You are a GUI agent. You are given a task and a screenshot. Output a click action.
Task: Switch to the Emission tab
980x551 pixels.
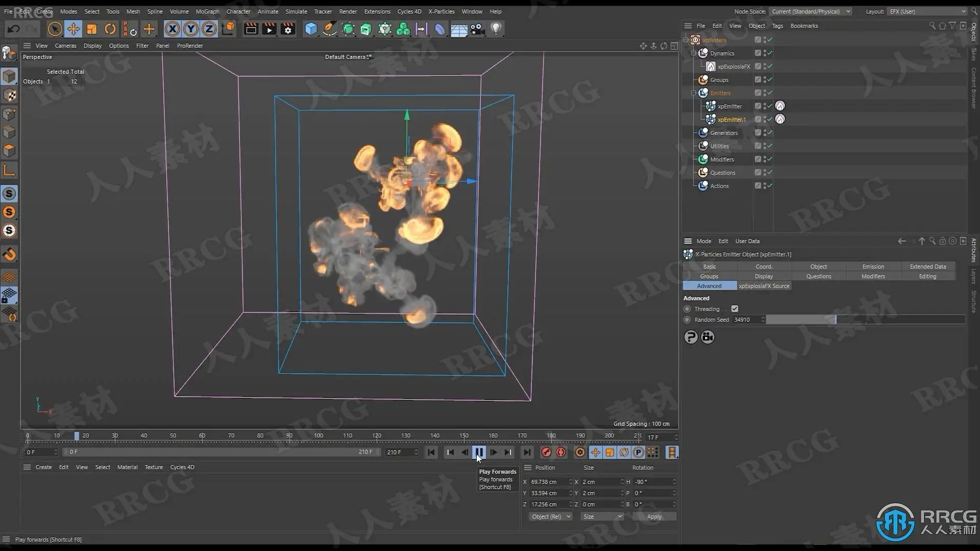(x=873, y=266)
